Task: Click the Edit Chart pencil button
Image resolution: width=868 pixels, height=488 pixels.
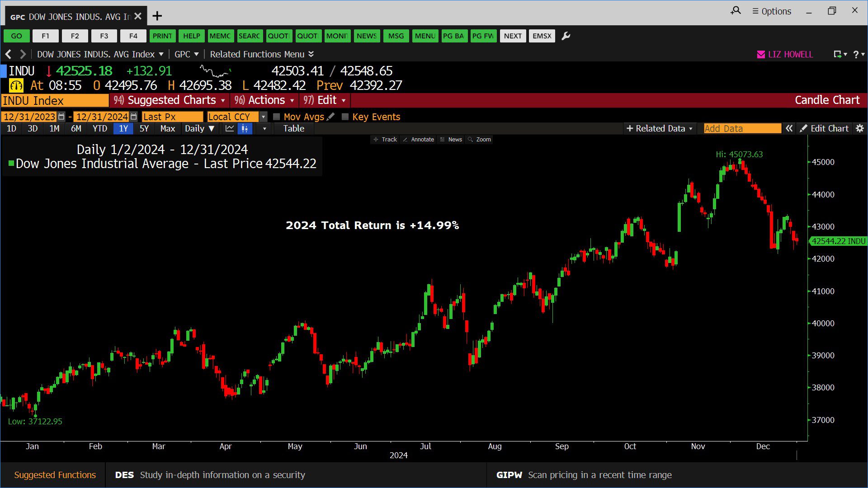Action: [824, 129]
